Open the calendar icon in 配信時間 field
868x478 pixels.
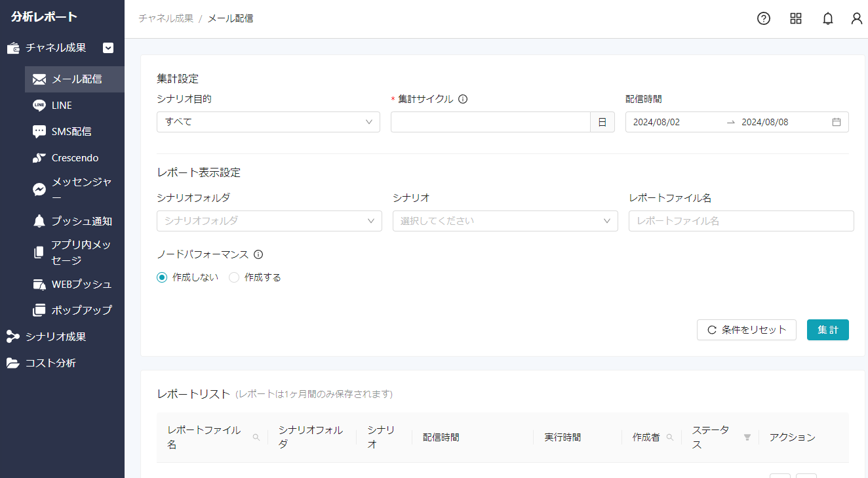pos(837,121)
